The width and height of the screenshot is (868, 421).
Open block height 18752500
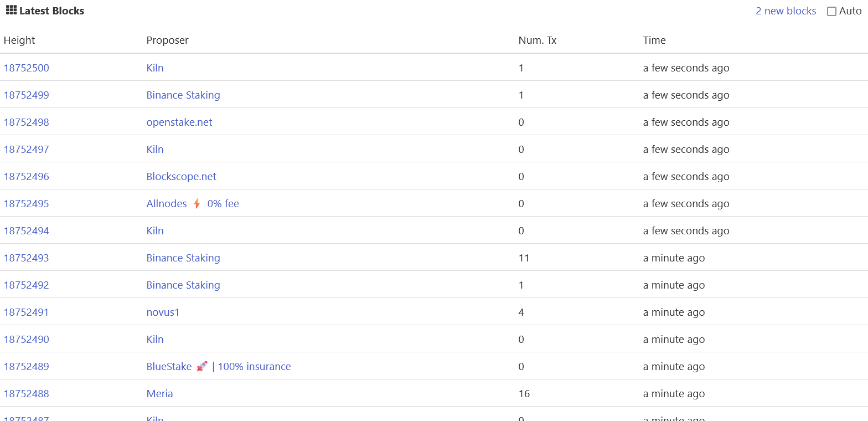[27, 68]
